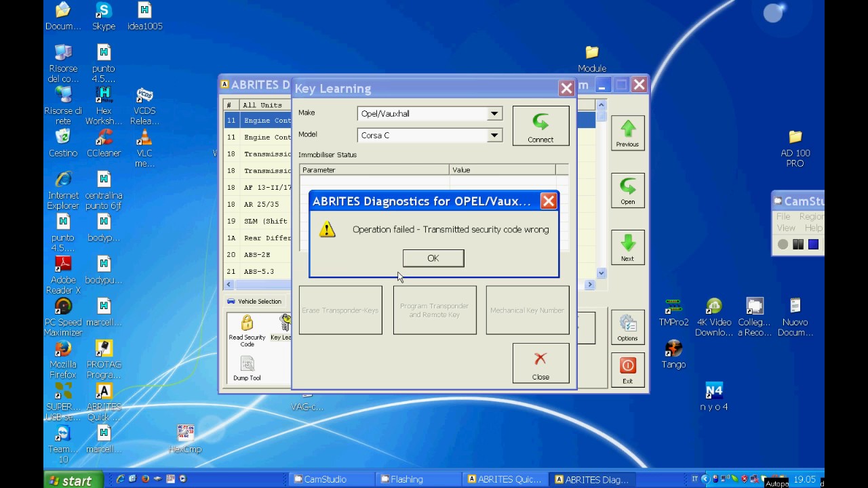
Task: Open Mozilla Firefox desktop shortcut
Action: click(63, 359)
